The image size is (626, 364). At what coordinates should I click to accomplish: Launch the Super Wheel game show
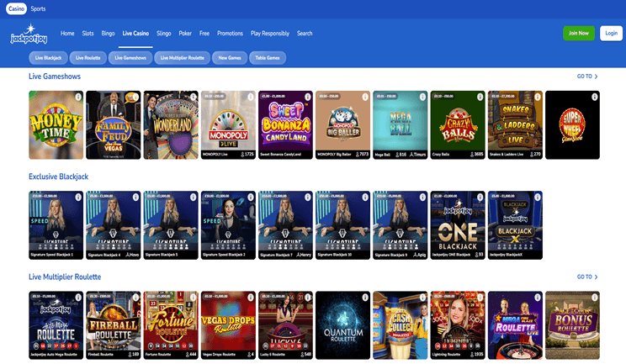click(x=572, y=124)
